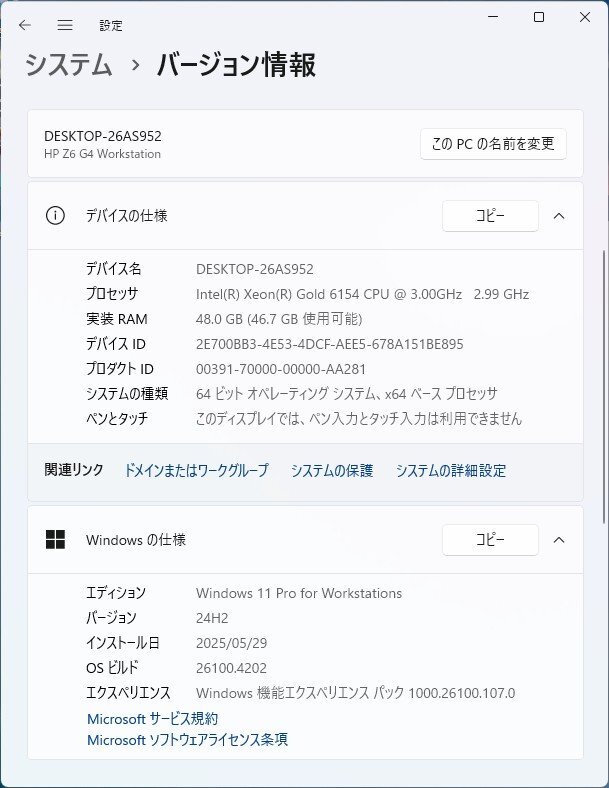Screen dimensions: 609x788
Task: Click the device specifications info icon
Action: pyautogui.click(x=55, y=216)
